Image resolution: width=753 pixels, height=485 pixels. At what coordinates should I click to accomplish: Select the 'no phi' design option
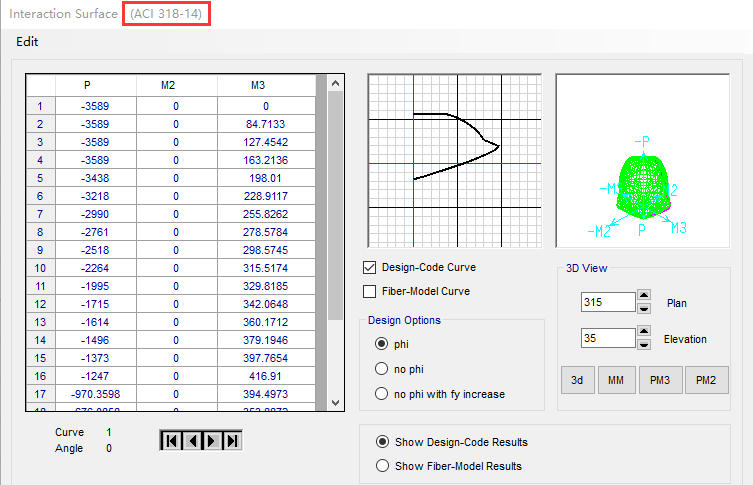click(381, 368)
